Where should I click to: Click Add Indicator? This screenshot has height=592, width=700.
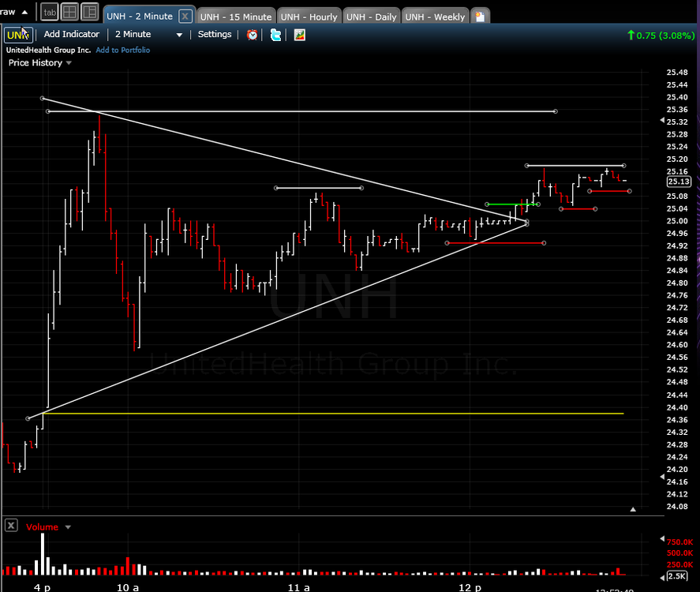click(72, 35)
